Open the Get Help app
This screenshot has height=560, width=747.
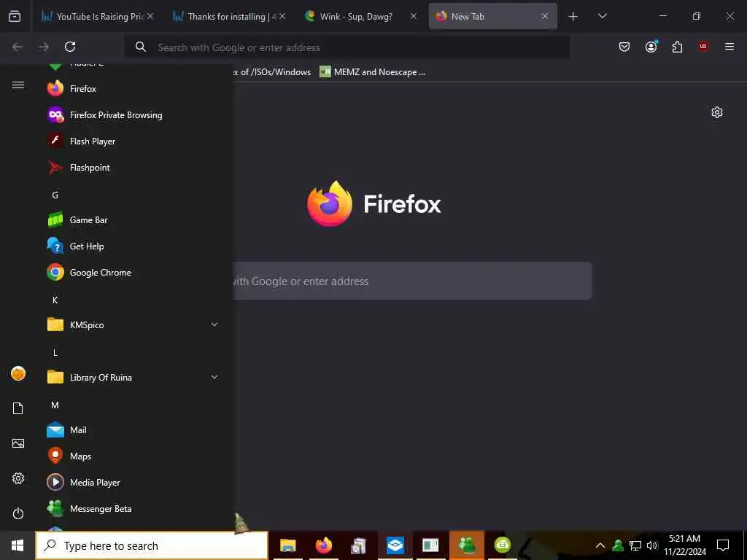pyautogui.click(x=131, y=246)
